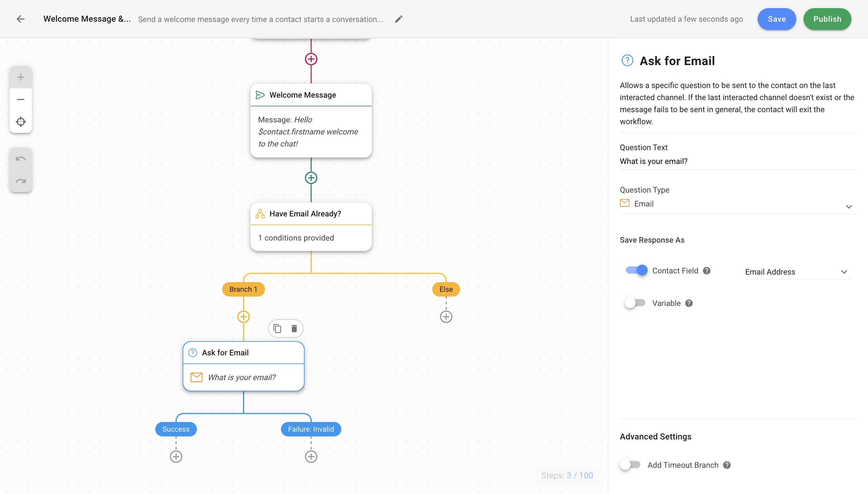
Task: Zoom in on the canvas
Action: [21, 77]
